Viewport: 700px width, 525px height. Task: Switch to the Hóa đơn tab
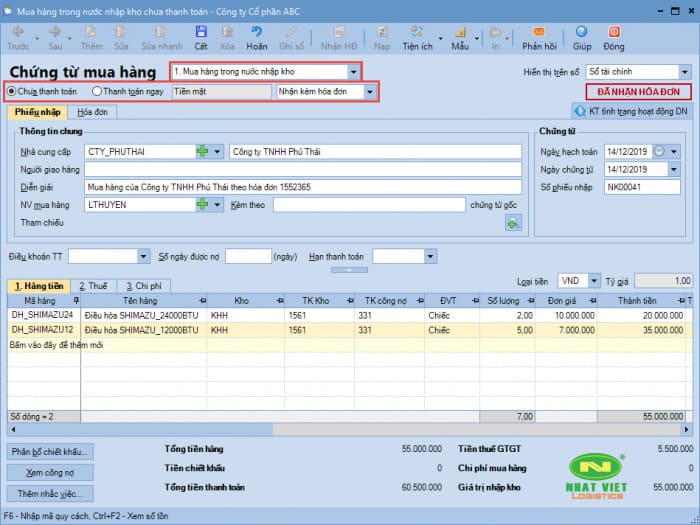point(93,112)
